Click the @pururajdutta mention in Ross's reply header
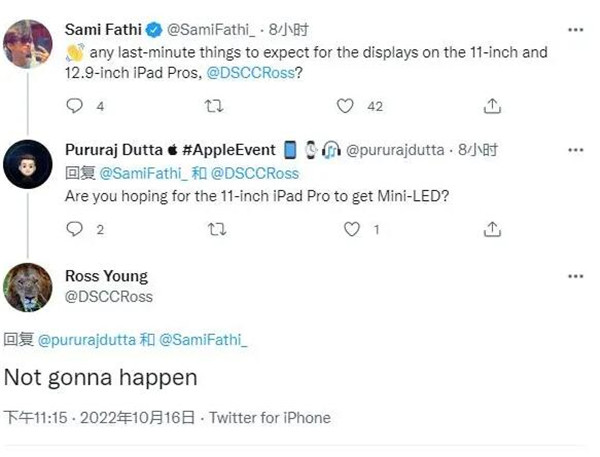The width and height of the screenshot is (600, 457). point(86,340)
